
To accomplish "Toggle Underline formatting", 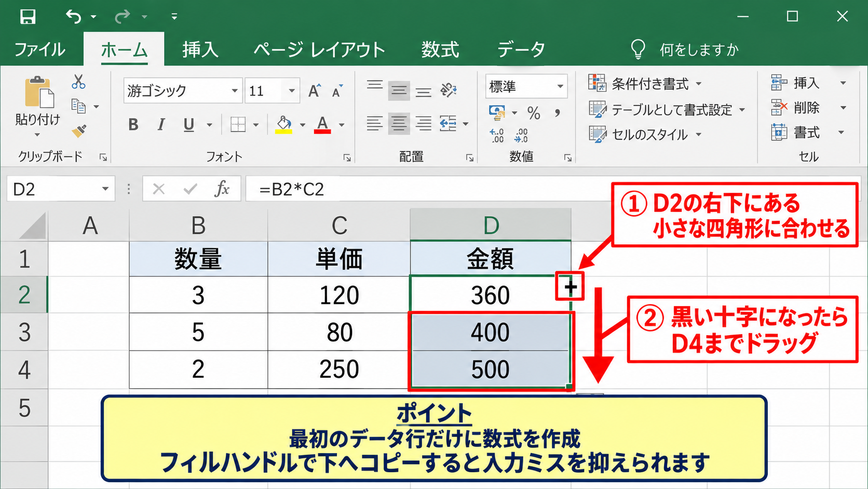I will coord(189,125).
